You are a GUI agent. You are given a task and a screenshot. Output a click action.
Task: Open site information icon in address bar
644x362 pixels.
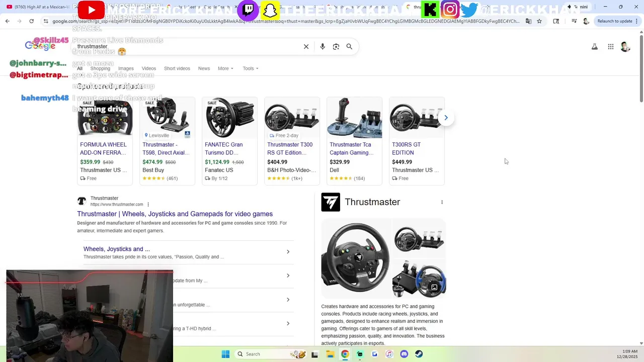coord(46,21)
